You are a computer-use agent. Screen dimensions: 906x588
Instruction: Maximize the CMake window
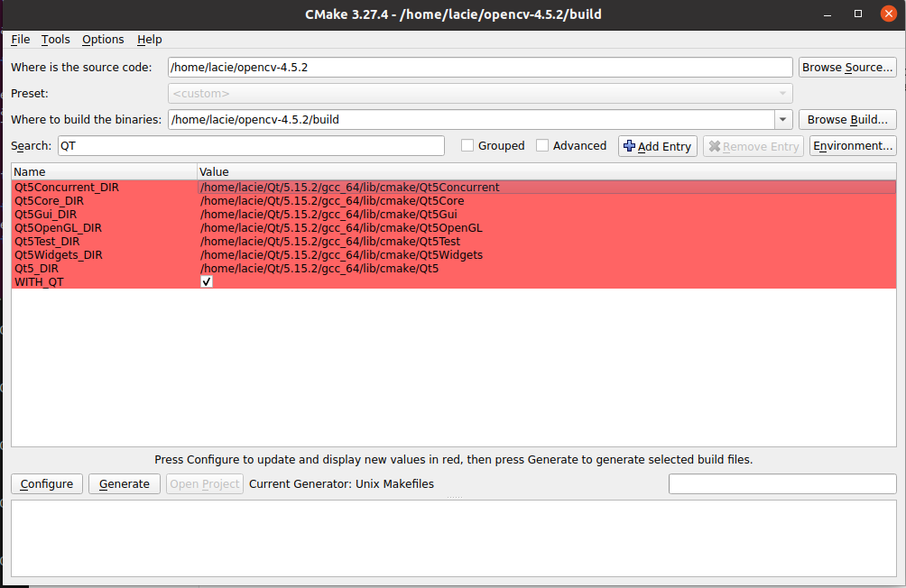(858, 14)
